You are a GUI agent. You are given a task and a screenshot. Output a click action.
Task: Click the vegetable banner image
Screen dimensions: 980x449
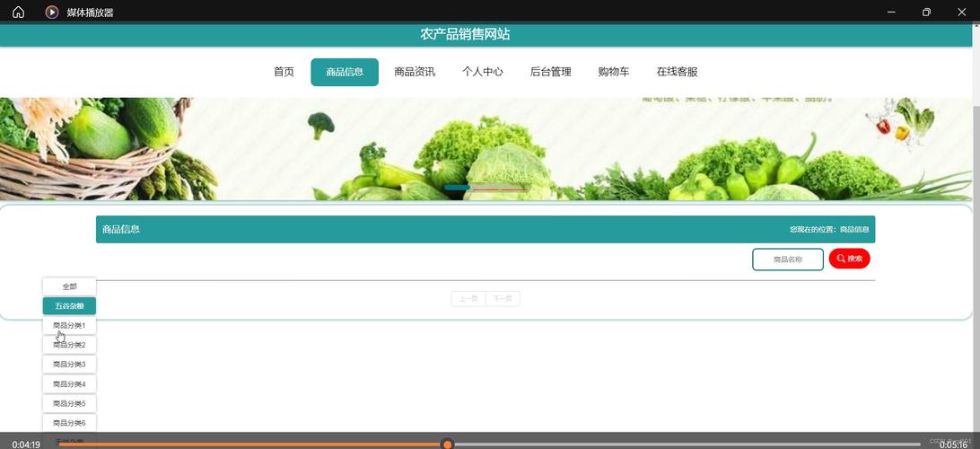pyautogui.click(x=486, y=149)
